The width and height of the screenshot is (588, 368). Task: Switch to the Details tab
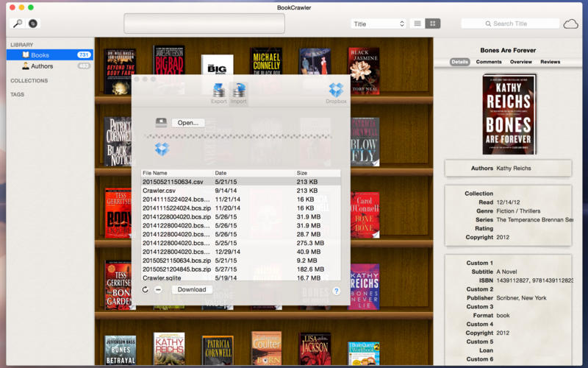459,62
